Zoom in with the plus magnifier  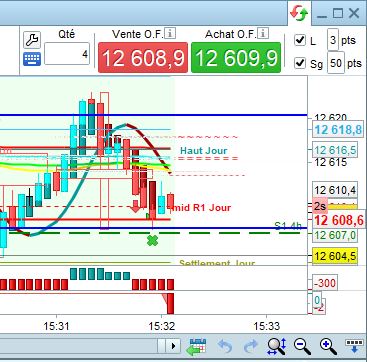[x=328, y=346]
